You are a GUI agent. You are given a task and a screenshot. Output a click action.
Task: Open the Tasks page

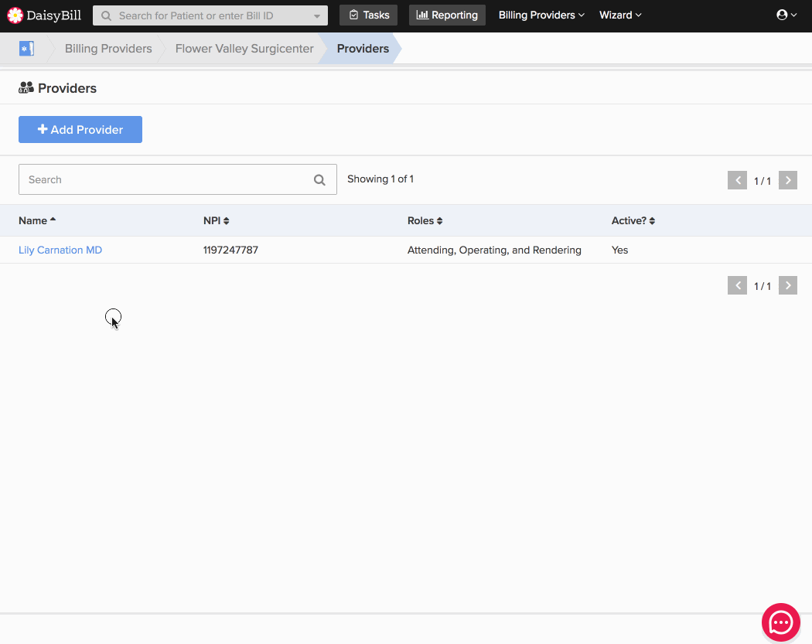coord(368,15)
